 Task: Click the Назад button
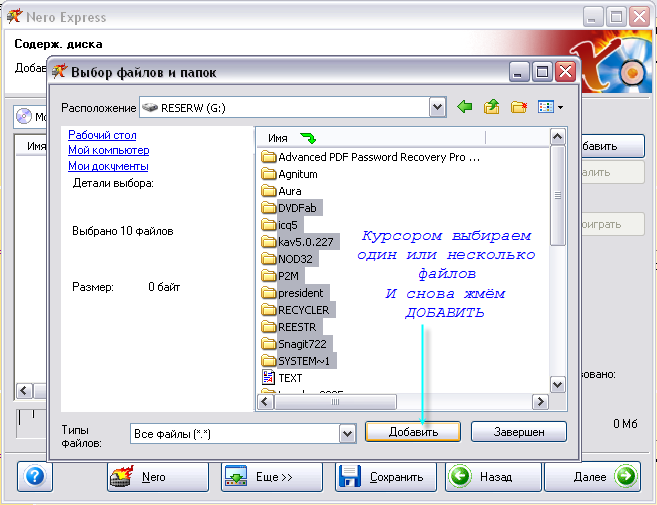point(493,477)
